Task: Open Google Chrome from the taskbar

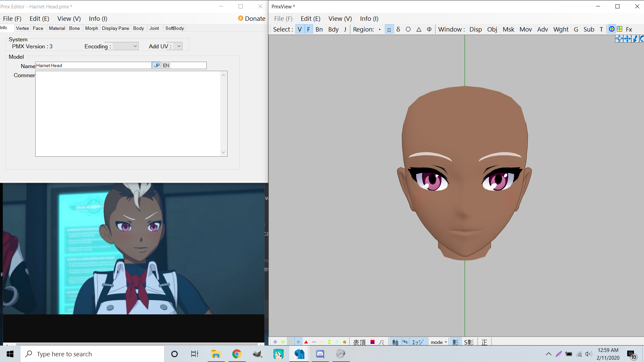Action: [x=237, y=354]
